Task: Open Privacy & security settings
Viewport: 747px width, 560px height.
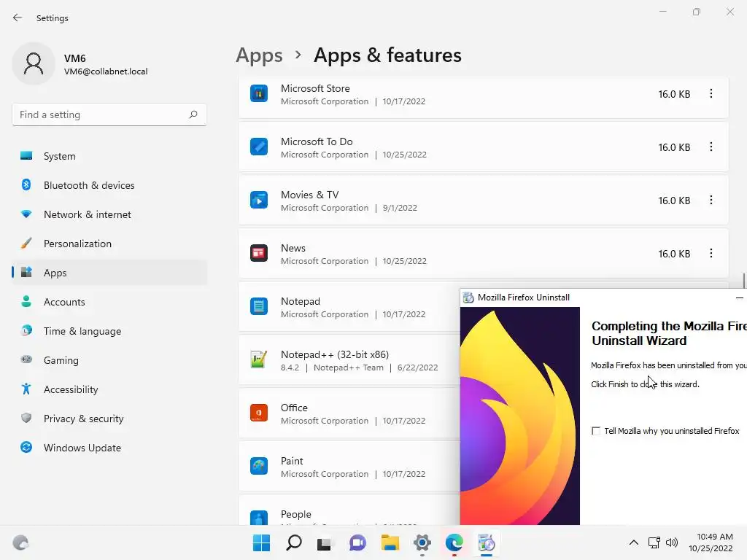Action: 109,419
